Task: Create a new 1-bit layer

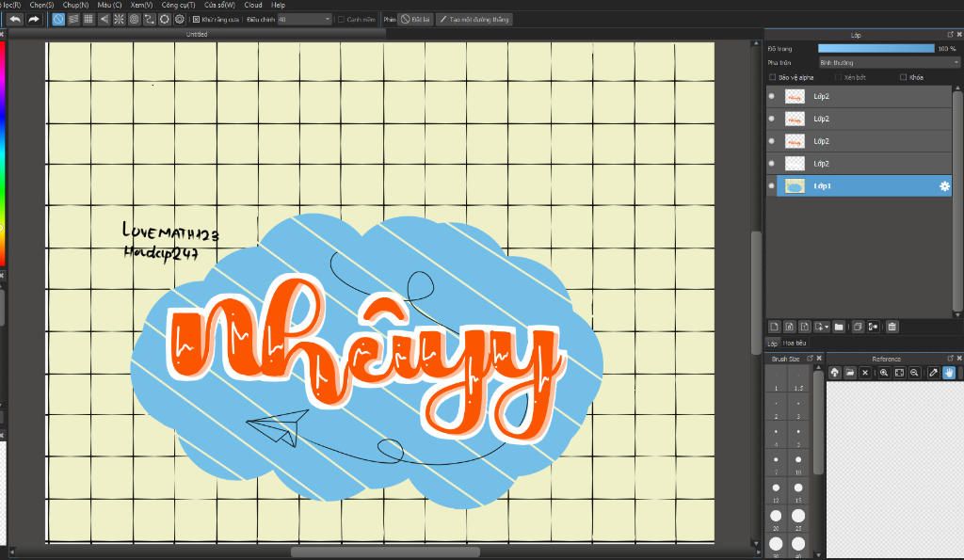Action: (804, 327)
